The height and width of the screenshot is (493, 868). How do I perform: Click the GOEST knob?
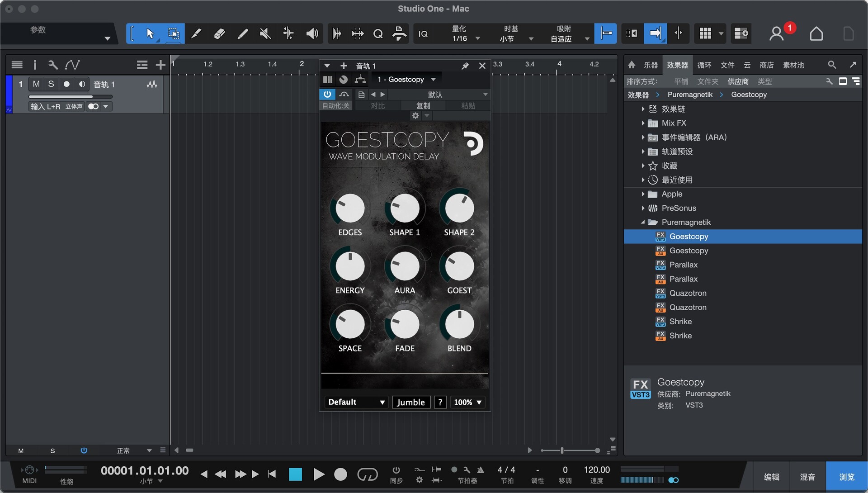point(459,266)
